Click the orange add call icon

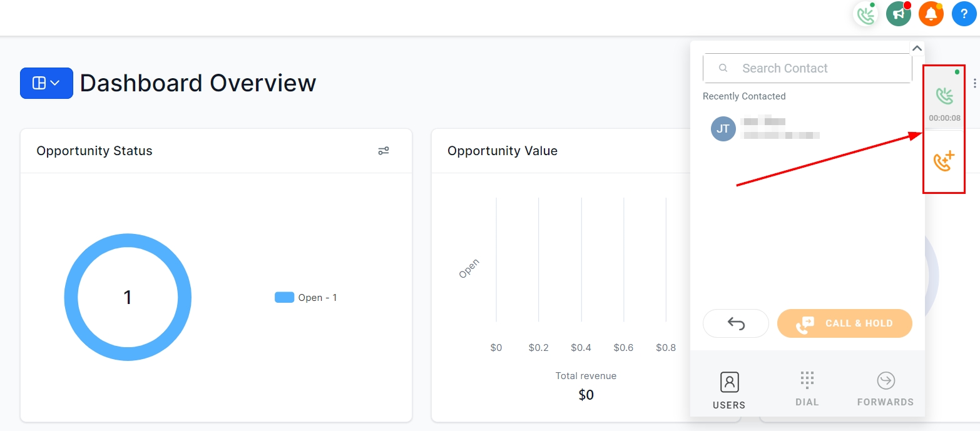coord(944,161)
